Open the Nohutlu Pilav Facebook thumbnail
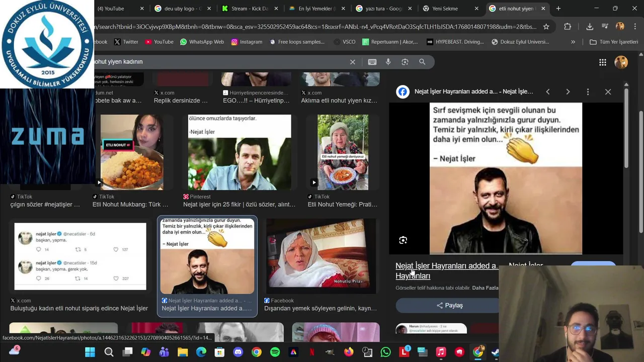The width and height of the screenshot is (644, 362). 321,256
